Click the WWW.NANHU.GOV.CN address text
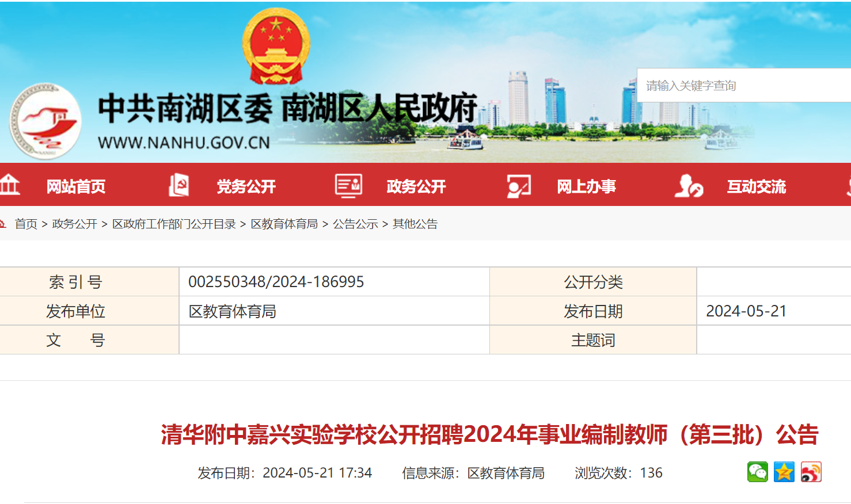 pyautogui.click(x=184, y=143)
